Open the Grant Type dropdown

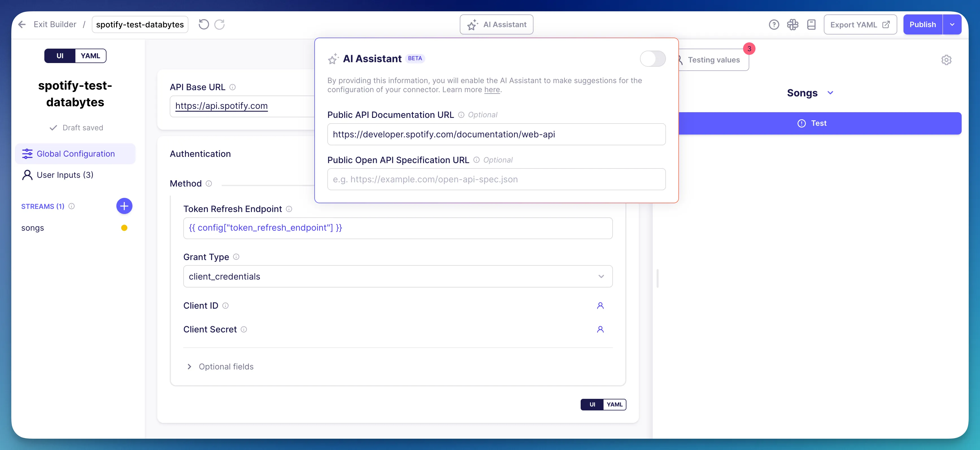pos(398,276)
